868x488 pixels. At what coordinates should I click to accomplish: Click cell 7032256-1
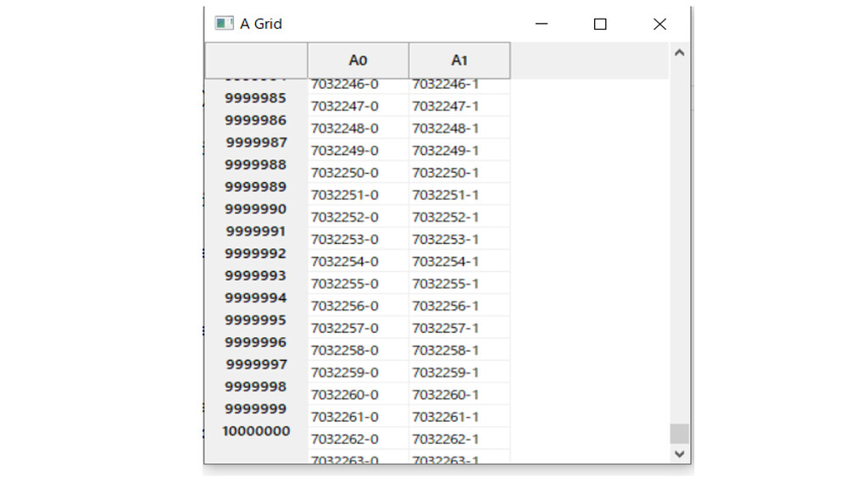tap(459, 305)
